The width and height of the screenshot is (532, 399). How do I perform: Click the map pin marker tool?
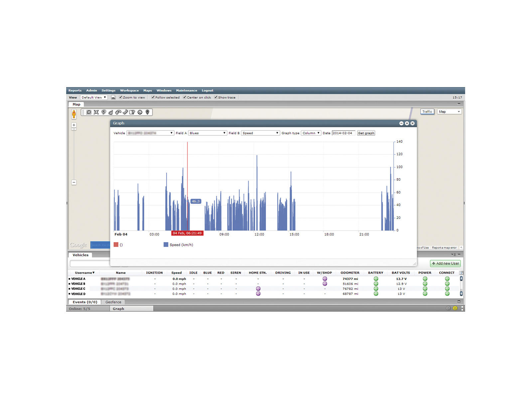pos(148,112)
